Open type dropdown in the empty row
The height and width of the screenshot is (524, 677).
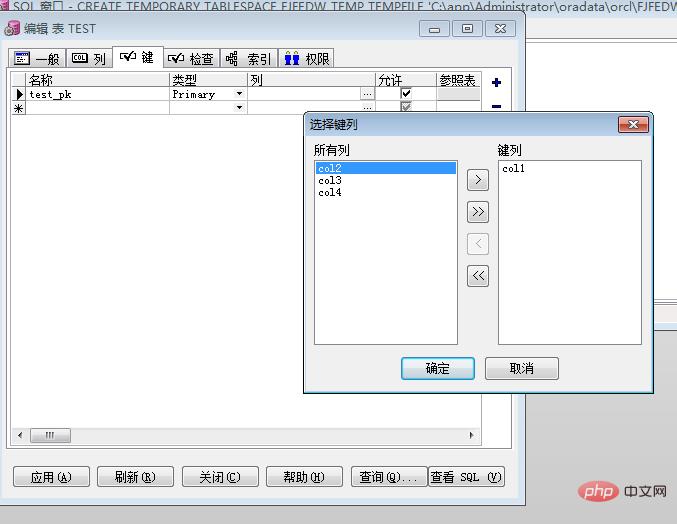click(x=239, y=107)
